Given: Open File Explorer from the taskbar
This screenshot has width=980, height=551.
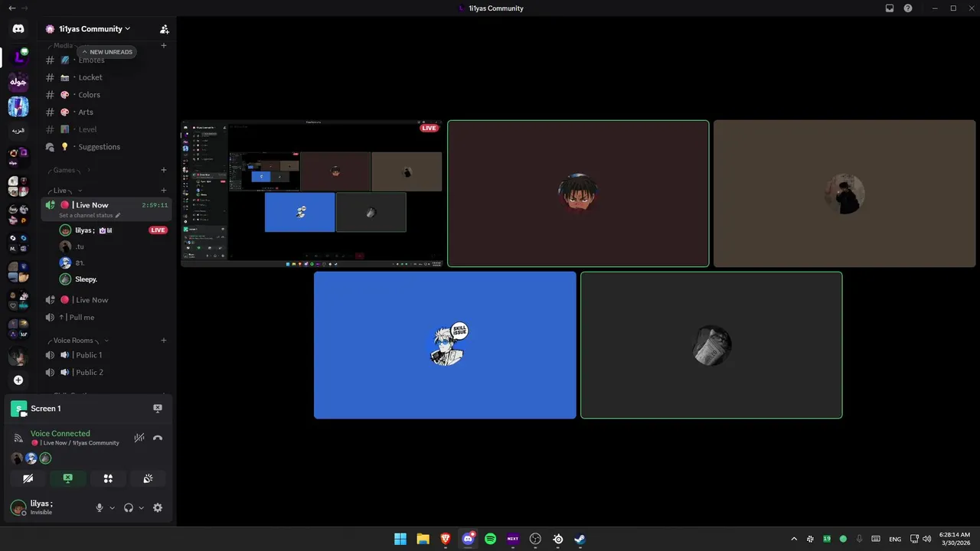Looking at the screenshot, I should point(423,539).
